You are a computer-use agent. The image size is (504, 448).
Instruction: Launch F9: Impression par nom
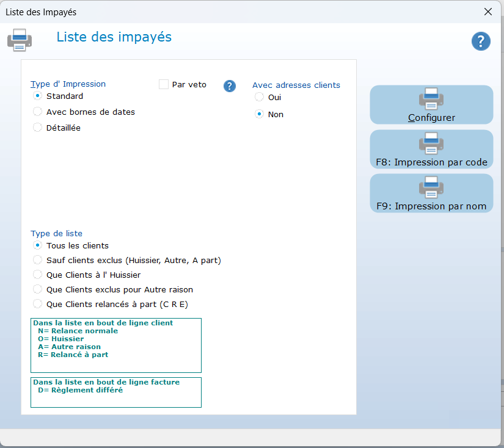[431, 193]
